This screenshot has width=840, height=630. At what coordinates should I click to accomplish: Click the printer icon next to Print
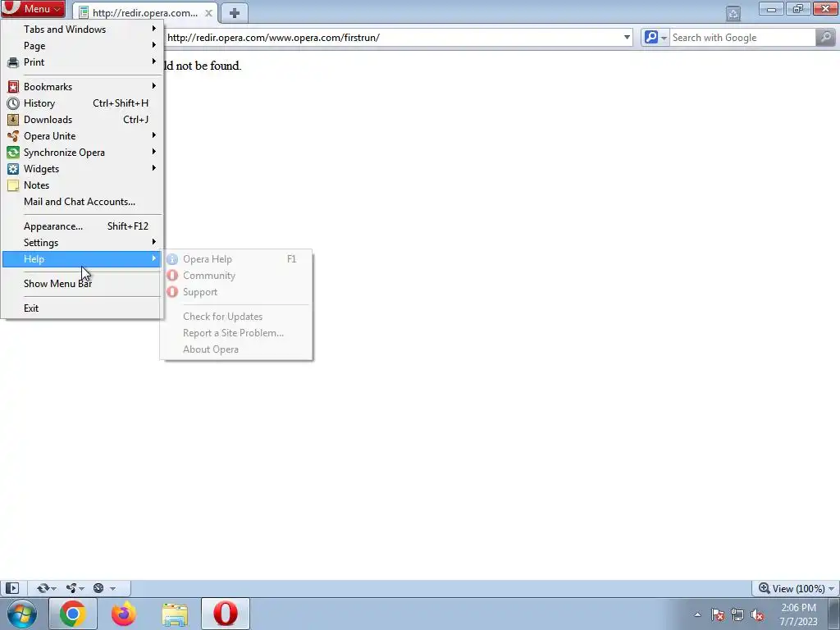(x=13, y=62)
